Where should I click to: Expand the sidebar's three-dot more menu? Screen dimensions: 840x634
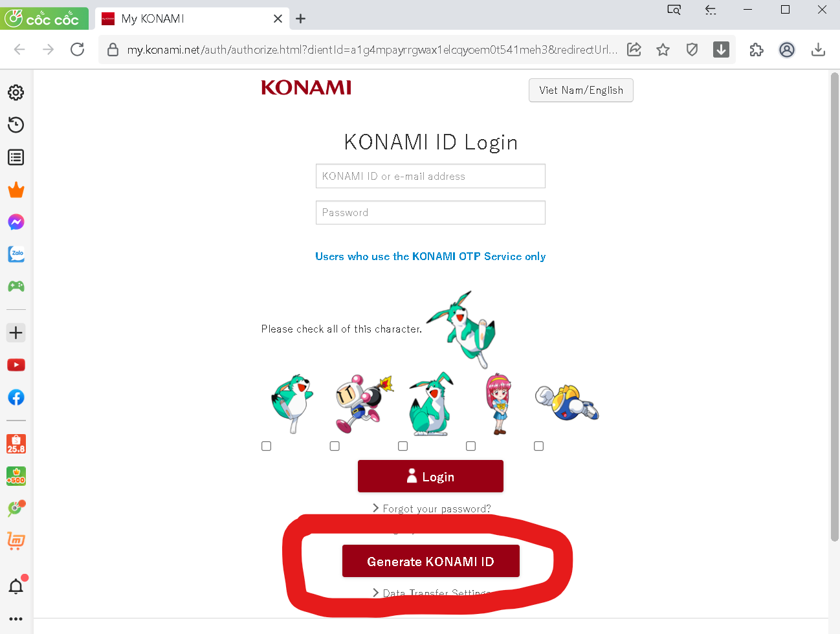[16, 618]
